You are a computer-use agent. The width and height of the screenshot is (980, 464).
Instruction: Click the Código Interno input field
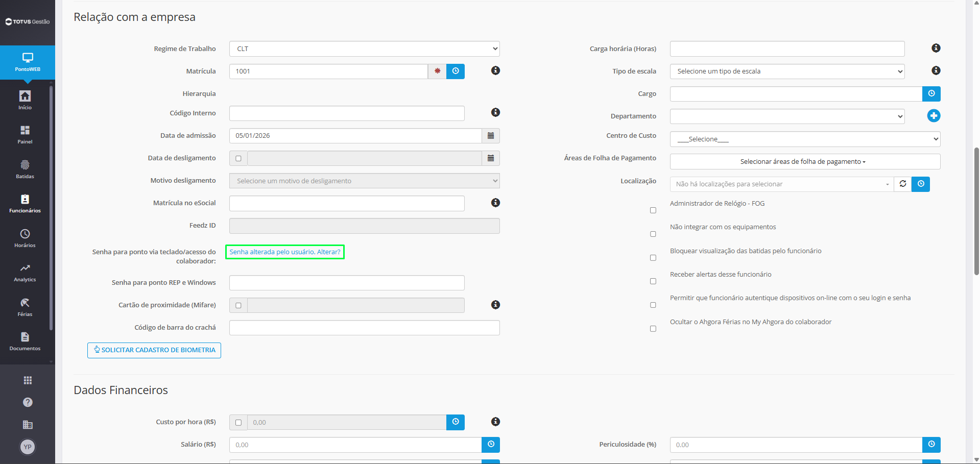[347, 113]
